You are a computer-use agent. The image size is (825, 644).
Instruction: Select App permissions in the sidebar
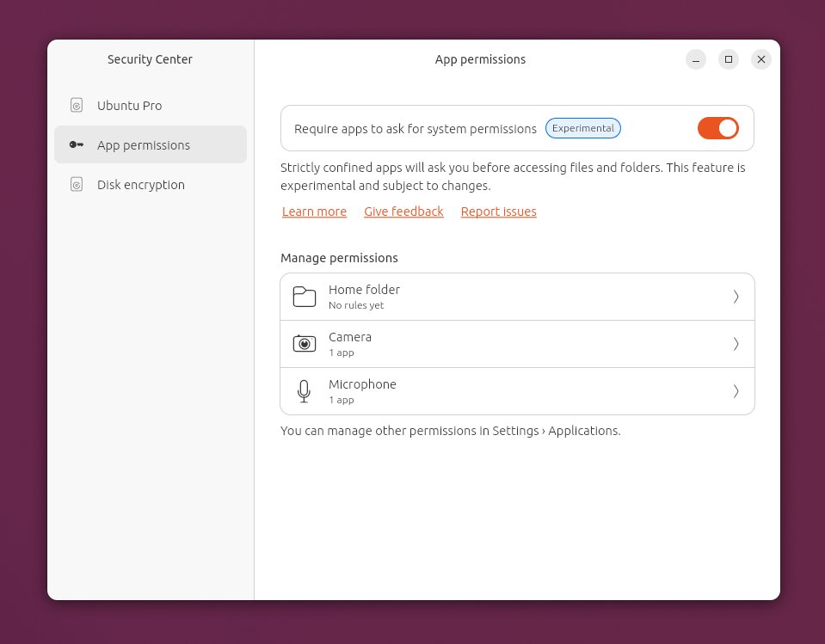[143, 145]
